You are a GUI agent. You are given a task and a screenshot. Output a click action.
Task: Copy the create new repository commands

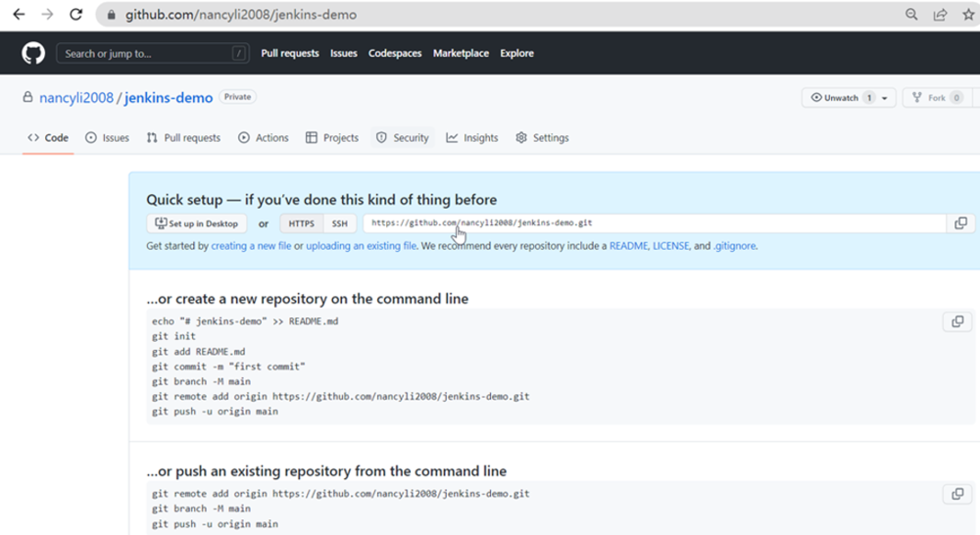click(x=957, y=321)
